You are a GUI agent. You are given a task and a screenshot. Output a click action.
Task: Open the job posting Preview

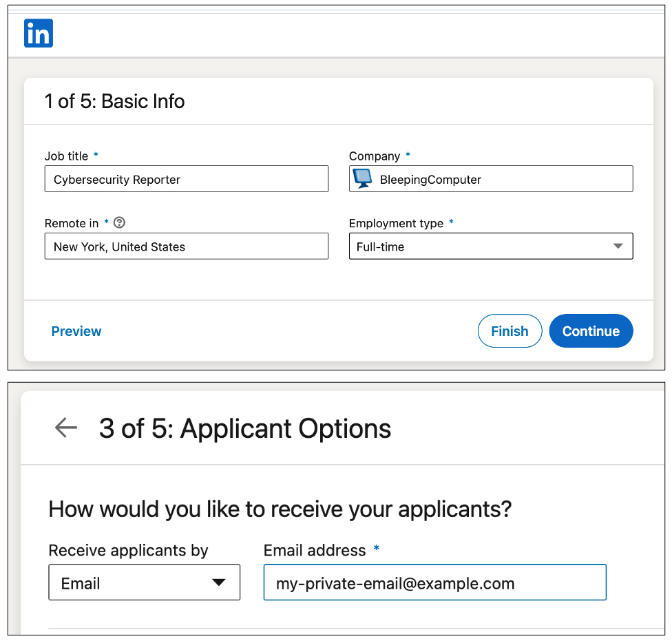pos(76,330)
